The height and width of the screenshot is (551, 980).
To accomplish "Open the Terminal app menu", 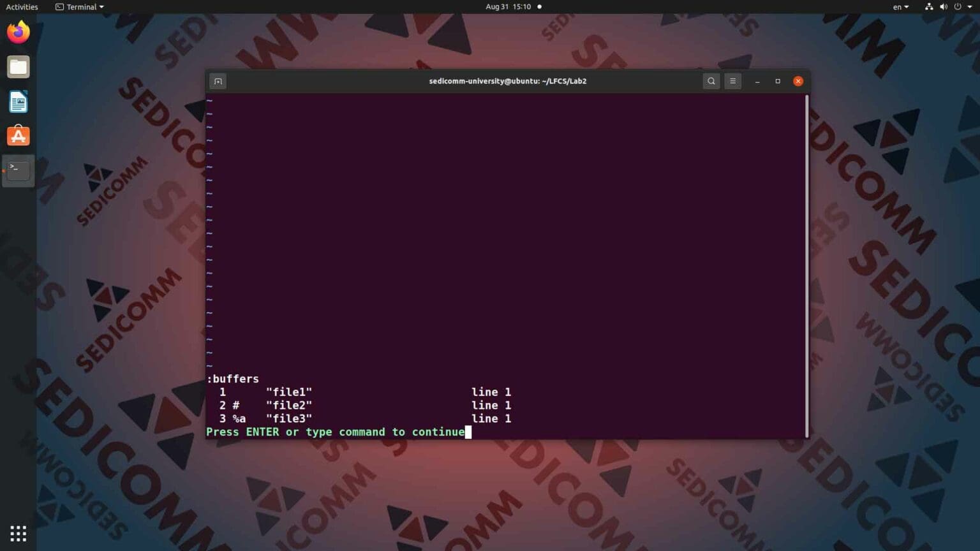I will tap(79, 7).
